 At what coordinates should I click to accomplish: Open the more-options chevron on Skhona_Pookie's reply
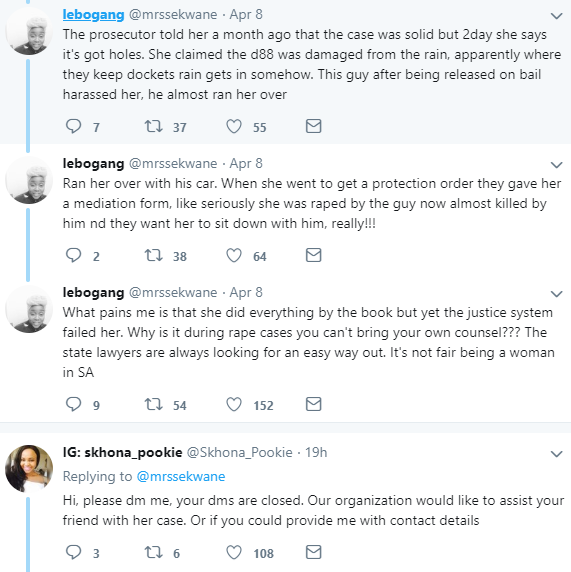pos(556,453)
